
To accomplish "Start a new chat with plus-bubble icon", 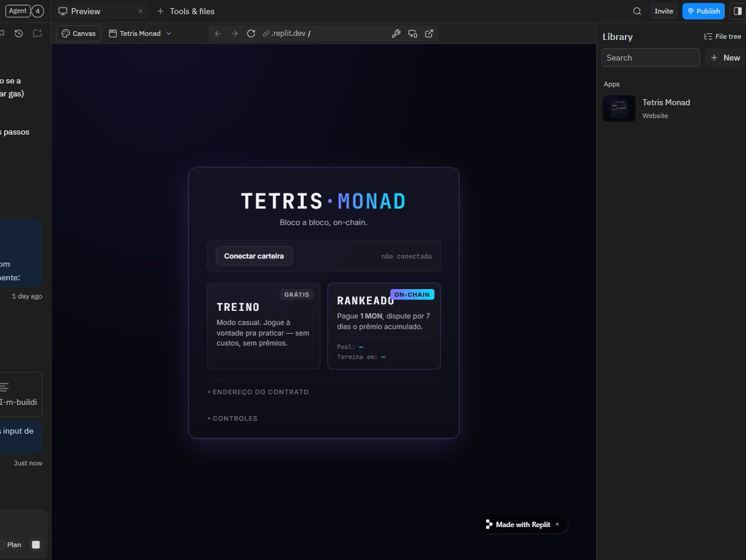I will click(x=37, y=34).
